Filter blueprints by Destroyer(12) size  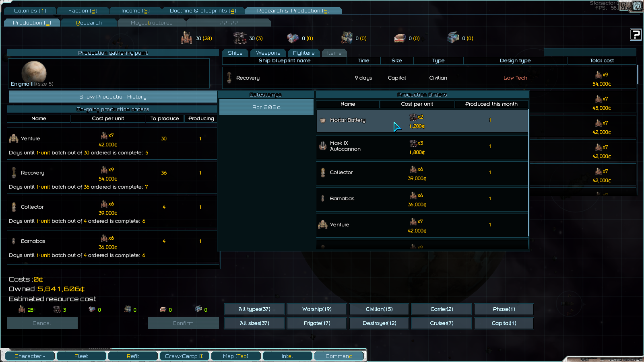pyautogui.click(x=379, y=323)
